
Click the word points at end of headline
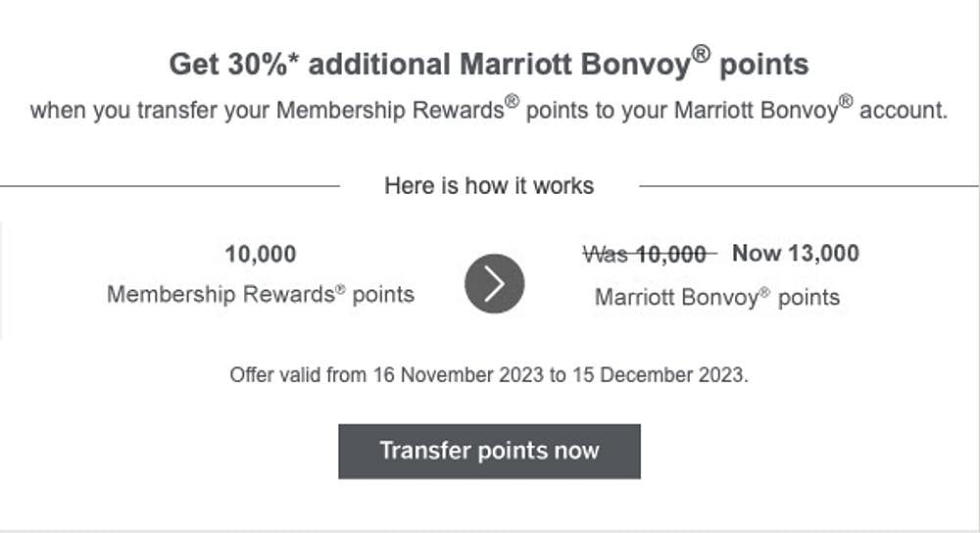click(764, 65)
